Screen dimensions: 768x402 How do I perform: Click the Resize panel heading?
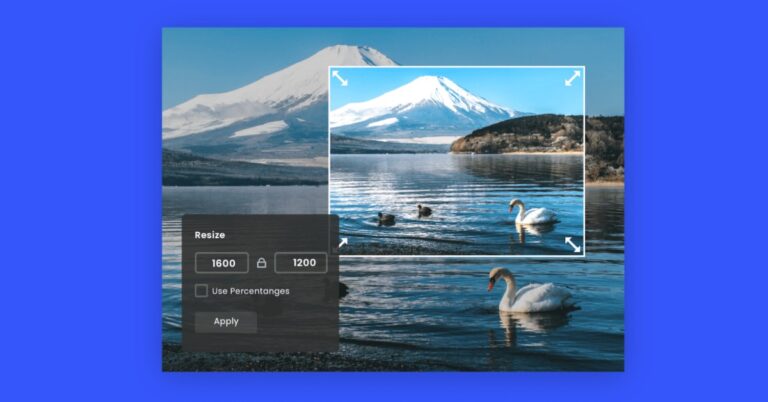(x=210, y=235)
